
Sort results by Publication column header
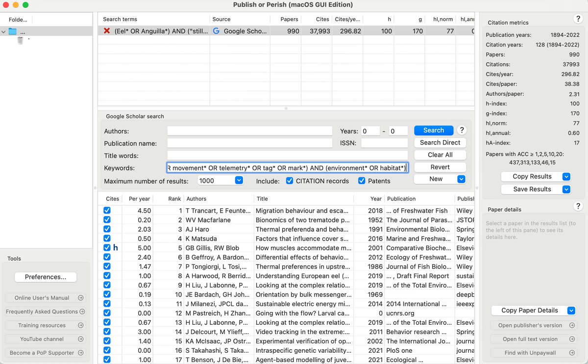click(x=401, y=199)
